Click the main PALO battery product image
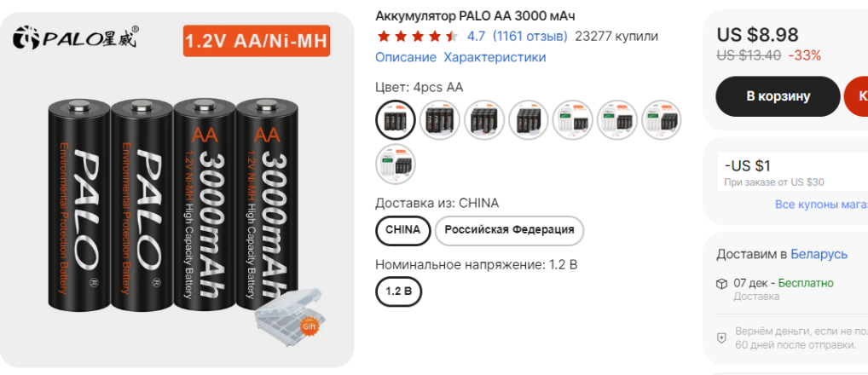This screenshot has height=375, width=868. click(177, 190)
